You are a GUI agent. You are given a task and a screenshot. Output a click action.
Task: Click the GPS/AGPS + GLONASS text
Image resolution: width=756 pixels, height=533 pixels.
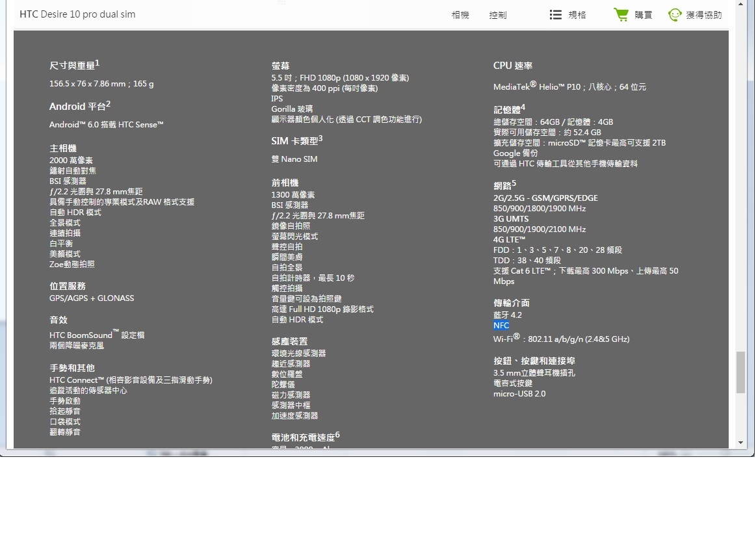[x=92, y=298]
